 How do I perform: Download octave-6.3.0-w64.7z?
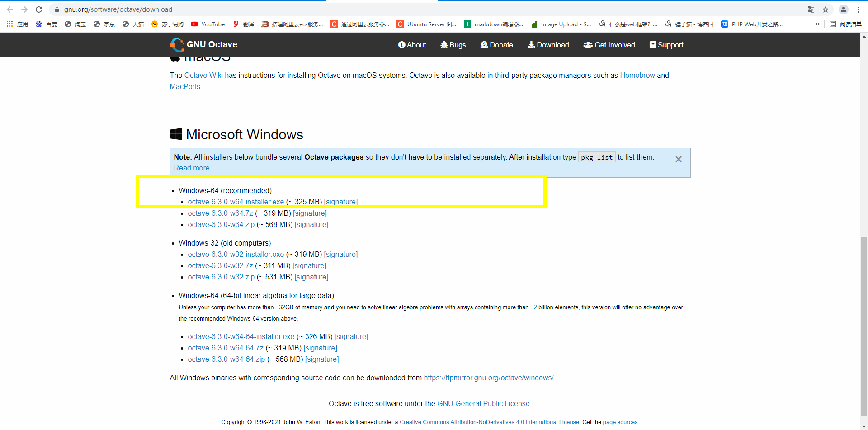point(221,213)
